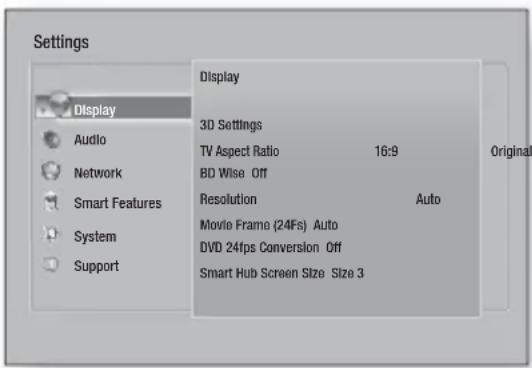Select the BD Wise Off setting
The width and height of the screenshot is (532, 368).
(233, 173)
